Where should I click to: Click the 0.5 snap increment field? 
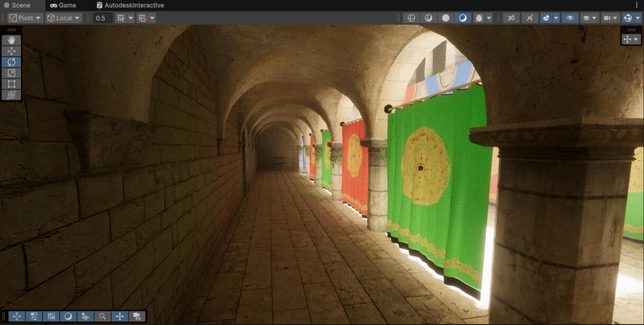click(103, 18)
